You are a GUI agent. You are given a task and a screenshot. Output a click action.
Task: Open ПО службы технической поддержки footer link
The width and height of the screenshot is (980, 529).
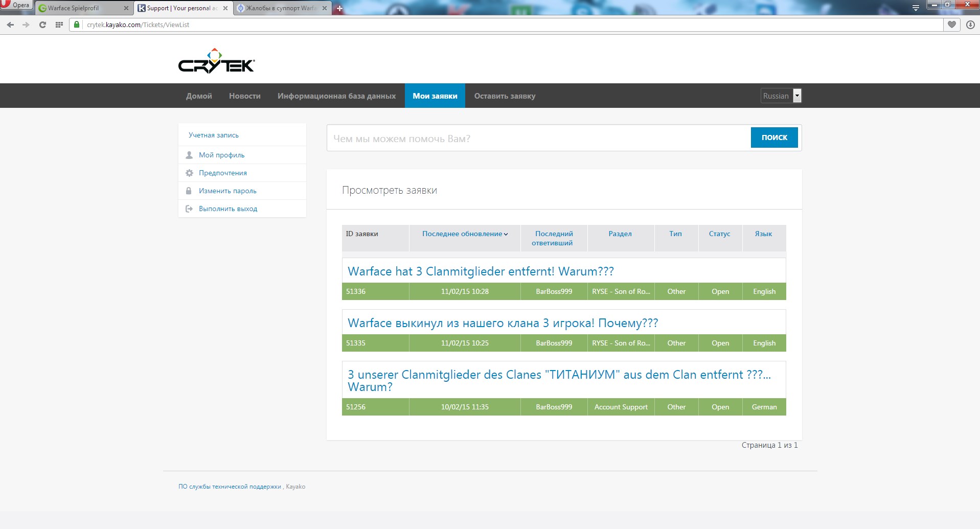pyautogui.click(x=230, y=487)
